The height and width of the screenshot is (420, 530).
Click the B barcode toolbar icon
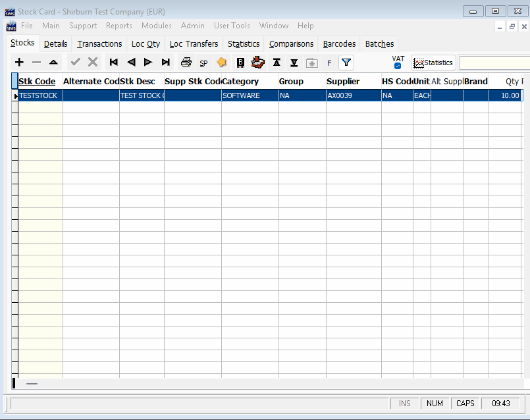pyautogui.click(x=240, y=63)
